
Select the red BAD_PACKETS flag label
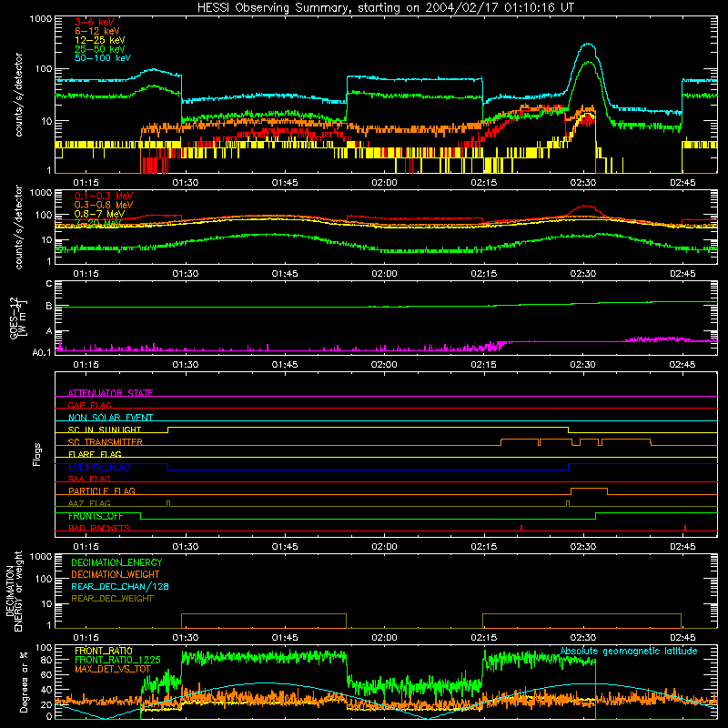[98, 528]
